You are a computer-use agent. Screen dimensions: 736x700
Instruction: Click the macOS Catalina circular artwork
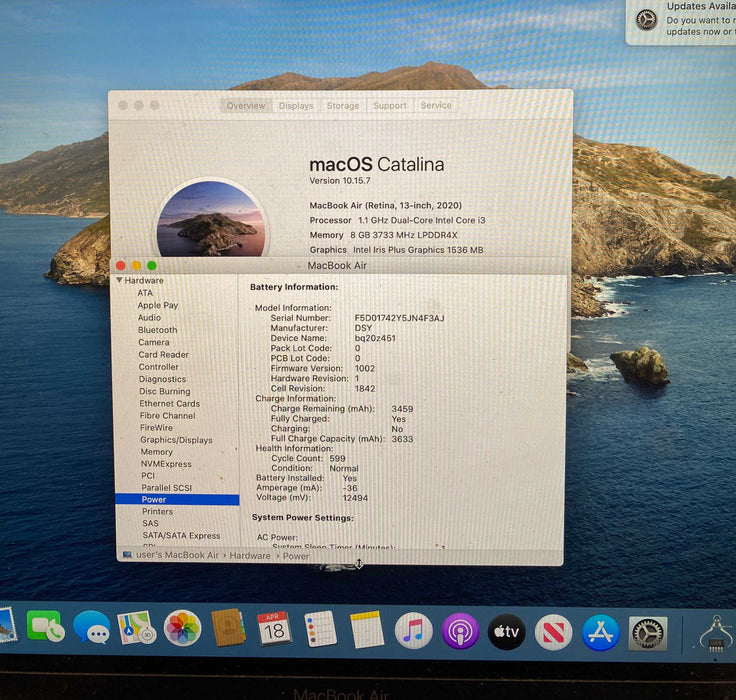(211, 218)
